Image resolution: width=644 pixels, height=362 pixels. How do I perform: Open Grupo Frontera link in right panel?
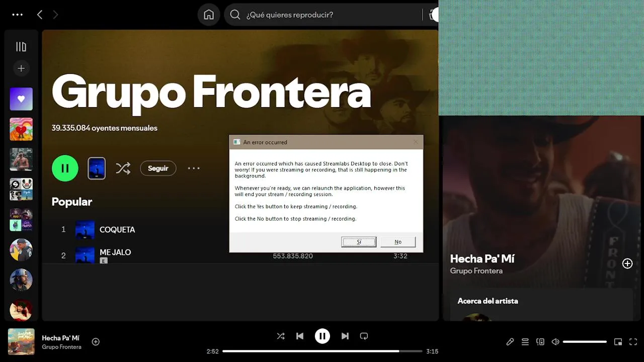(x=476, y=271)
